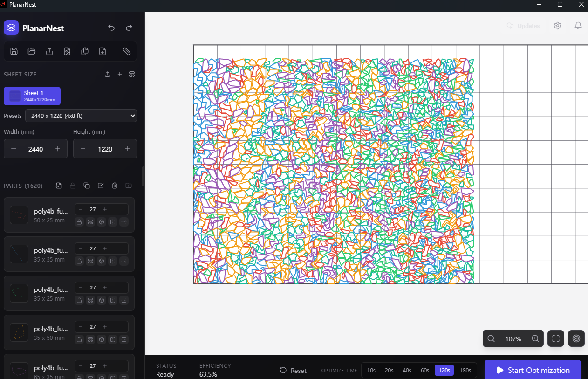Open project with the folder icon

(x=32, y=51)
